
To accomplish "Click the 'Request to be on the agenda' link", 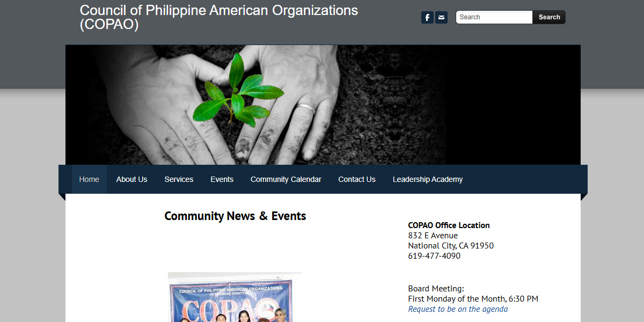I will coord(458,309).
